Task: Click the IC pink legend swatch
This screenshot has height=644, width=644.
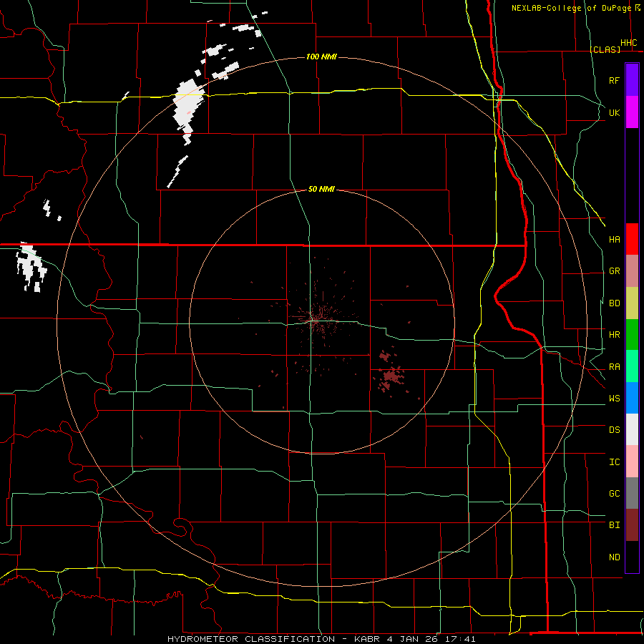Action: [632, 462]
